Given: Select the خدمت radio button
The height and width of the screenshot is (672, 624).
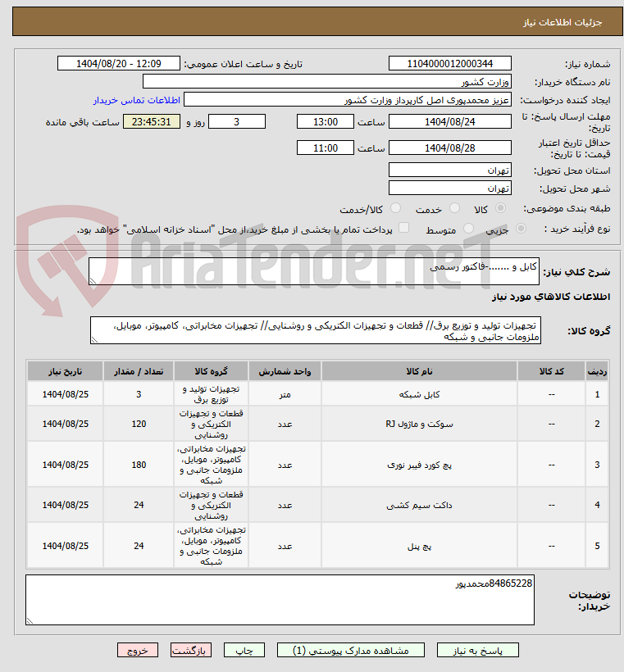Looking at the screenshot, I should pyautogui.click(x=454, y=208).
